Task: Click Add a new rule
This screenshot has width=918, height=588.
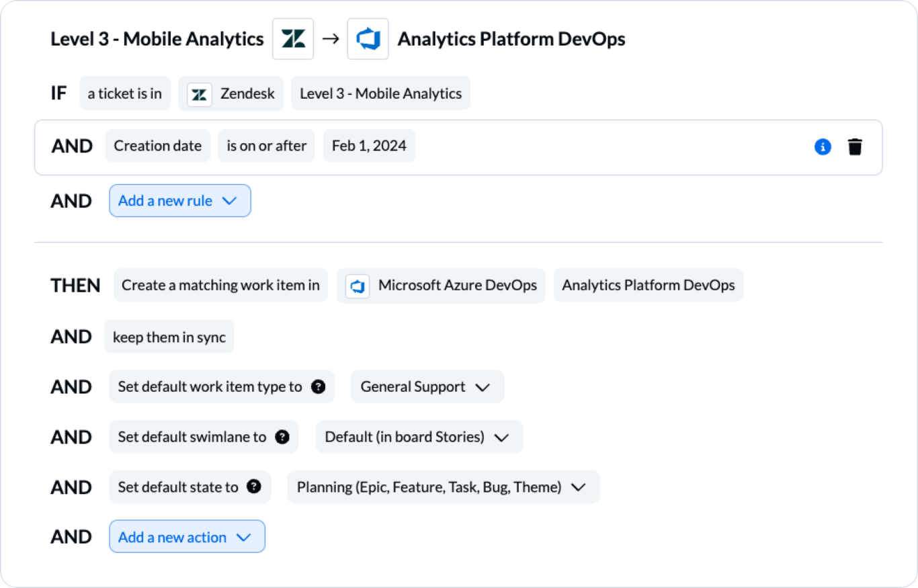Action: click(179, 200)
